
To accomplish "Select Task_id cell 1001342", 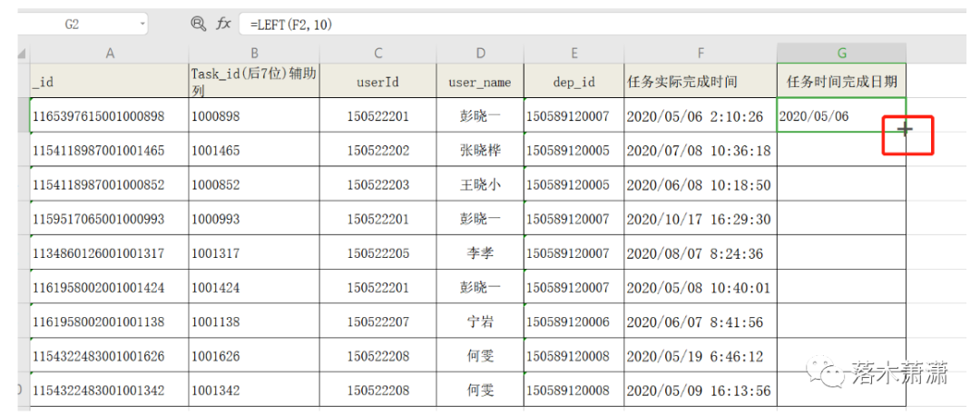I will coord(254,391).
